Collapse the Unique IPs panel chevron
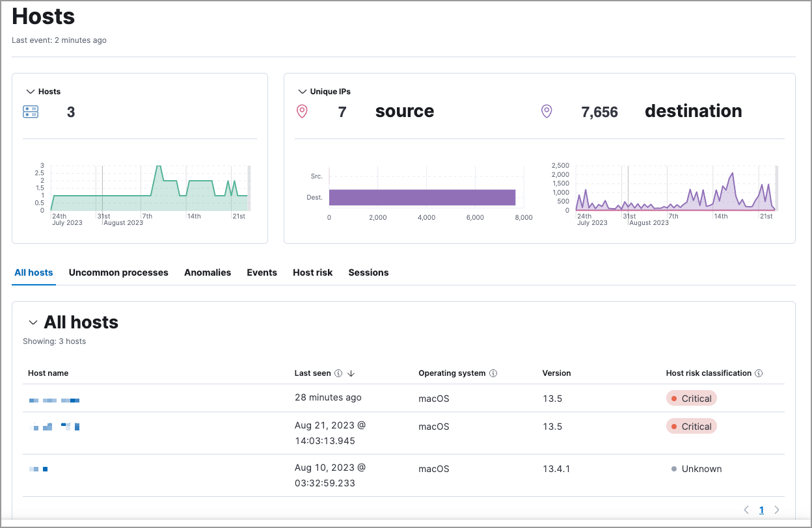This screenshot has height=528, width=812. click(302, 91)
